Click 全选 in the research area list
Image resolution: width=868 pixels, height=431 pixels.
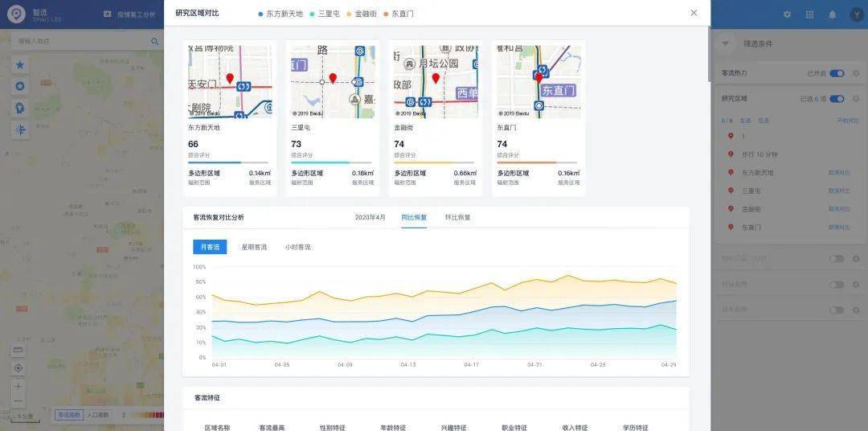coord(745,121)
